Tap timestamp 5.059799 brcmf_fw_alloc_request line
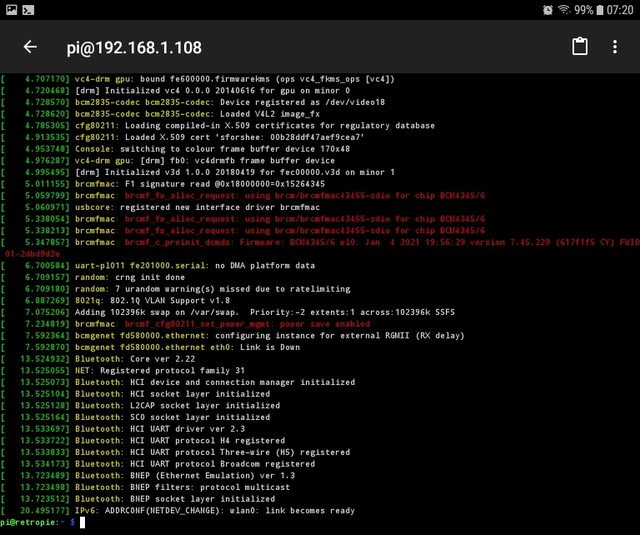Image resolution: width=640 pixels, height=535 pixels. 243,195
